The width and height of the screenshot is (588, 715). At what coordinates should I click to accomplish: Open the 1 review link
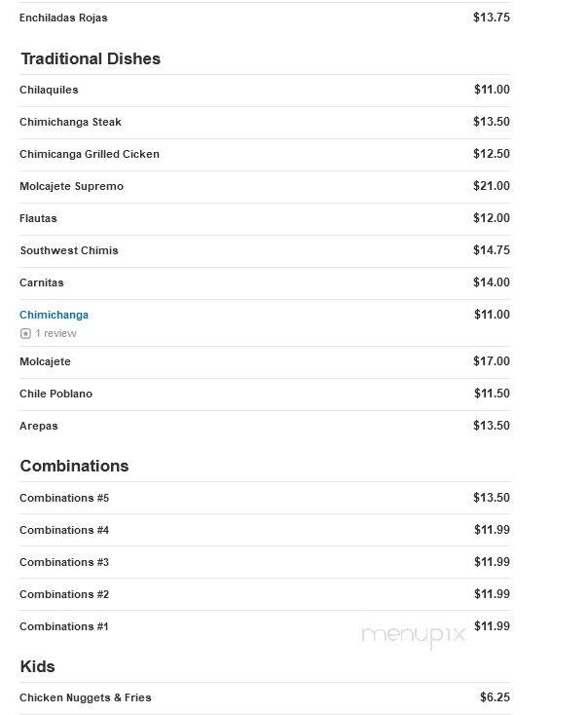[56, 333]
